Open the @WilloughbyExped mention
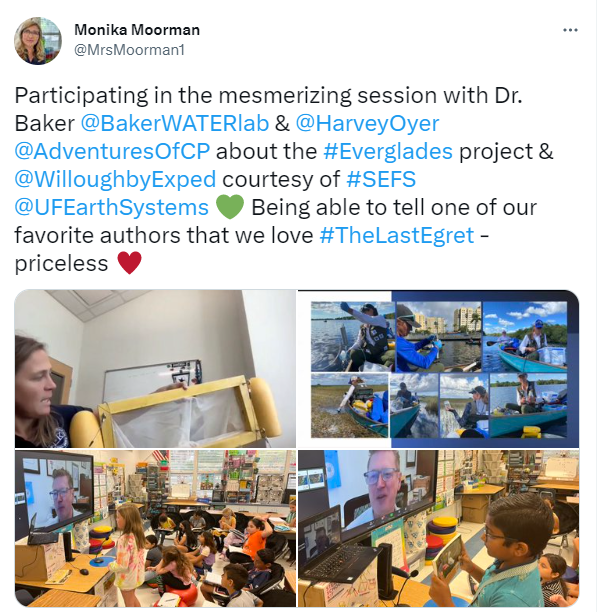 pos(115,179)
